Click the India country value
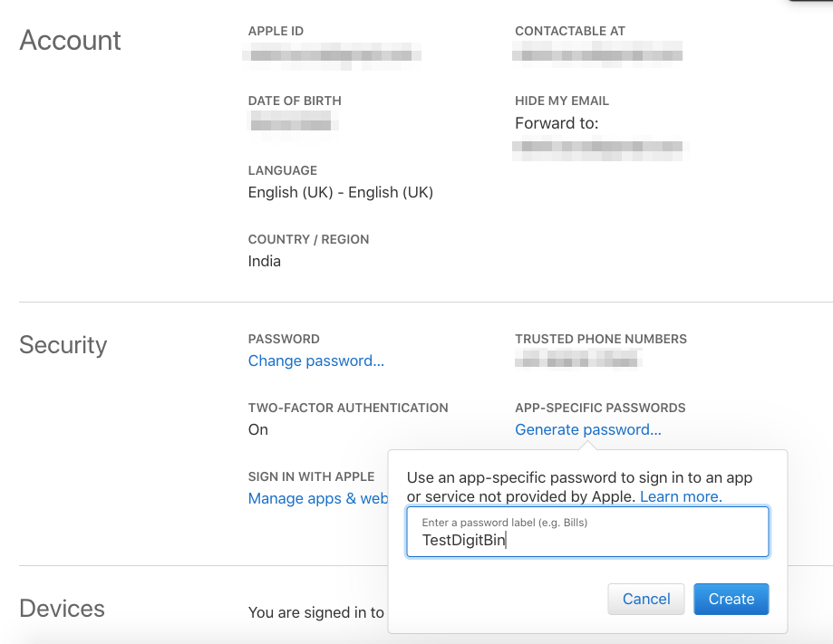 (x=264, y=261)
